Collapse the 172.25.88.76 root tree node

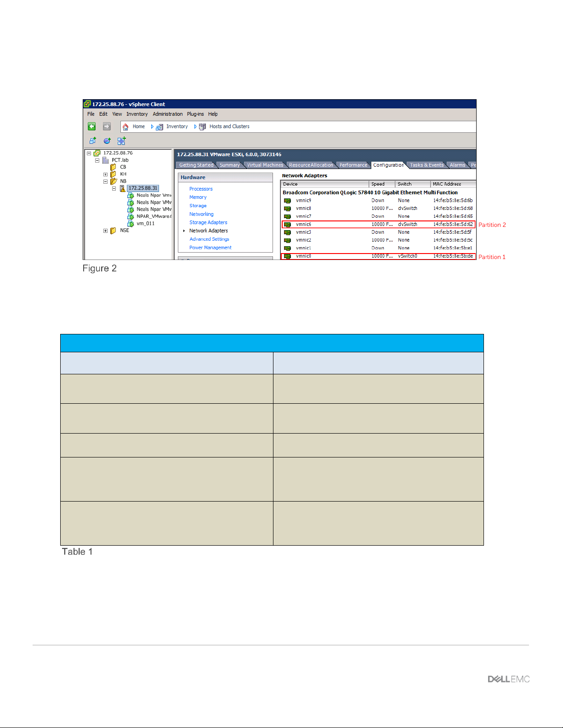tap(89, 153)
